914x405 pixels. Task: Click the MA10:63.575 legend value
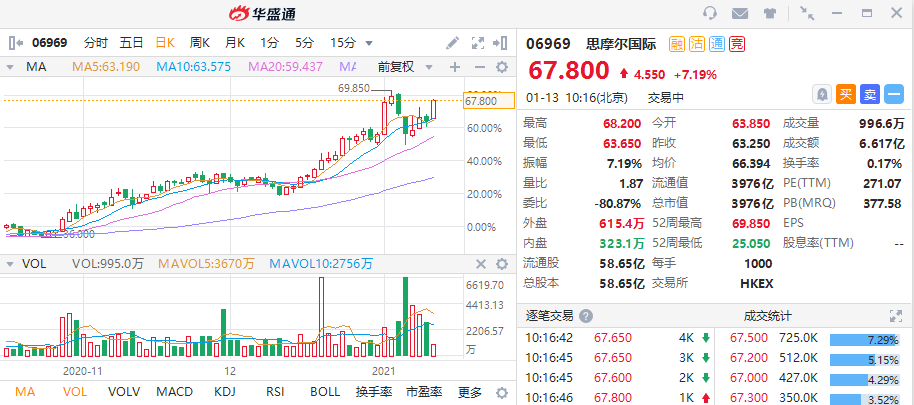pos(194,67)
